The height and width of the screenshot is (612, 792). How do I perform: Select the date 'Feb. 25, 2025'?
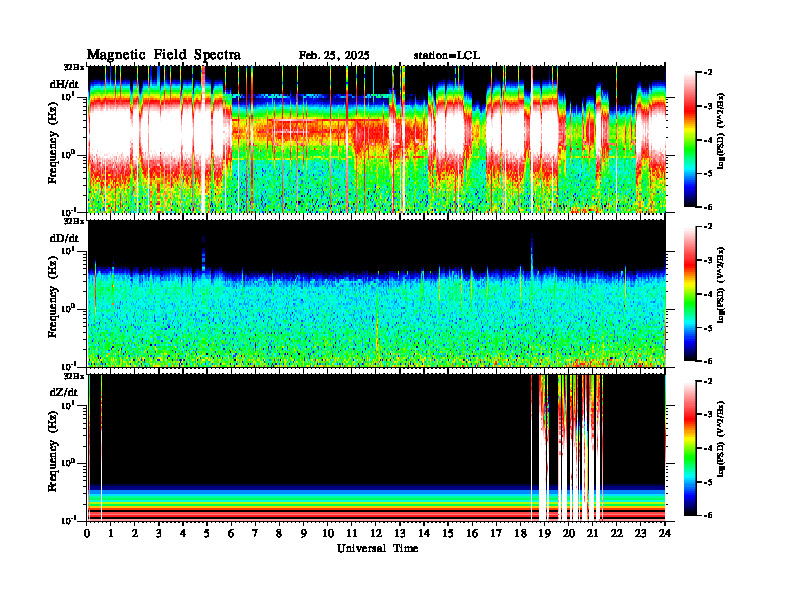(334, 56)
